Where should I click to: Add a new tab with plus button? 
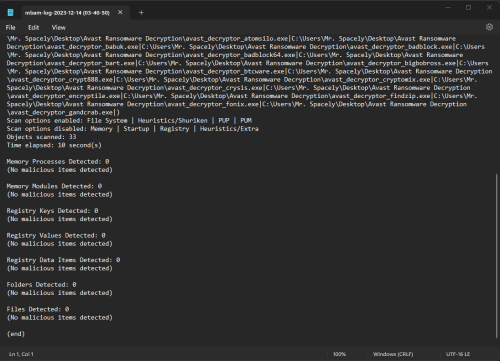pos(141,13)
